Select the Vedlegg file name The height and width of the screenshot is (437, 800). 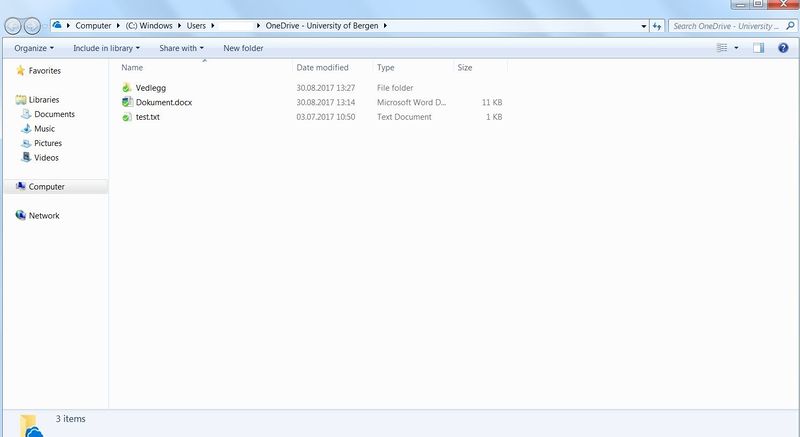click(x=151, y=88)
